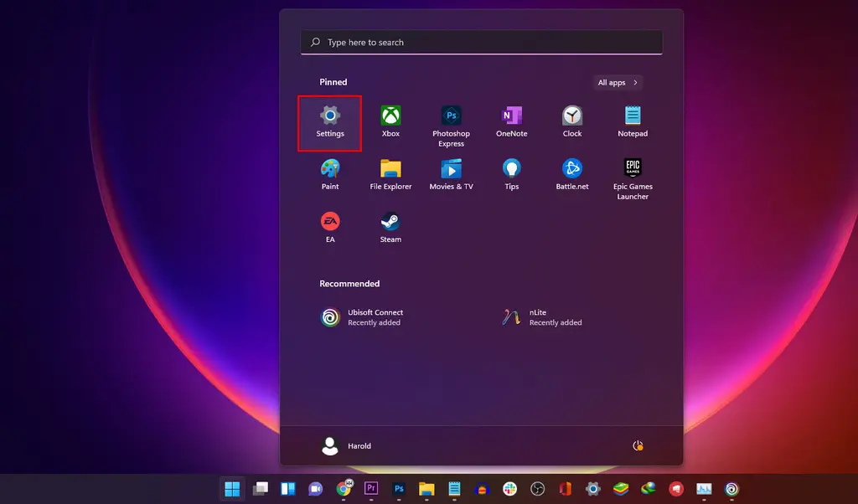858x504 pixels.
Task: Open the Tips app
Action: [512, 175]
